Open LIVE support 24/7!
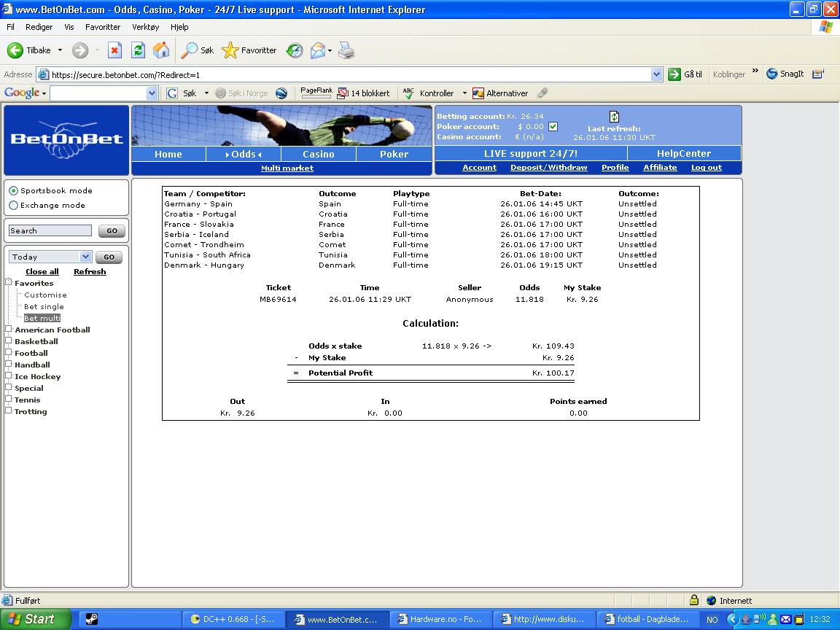Screen dimensions: 840x630 click(x=531, y=153)
